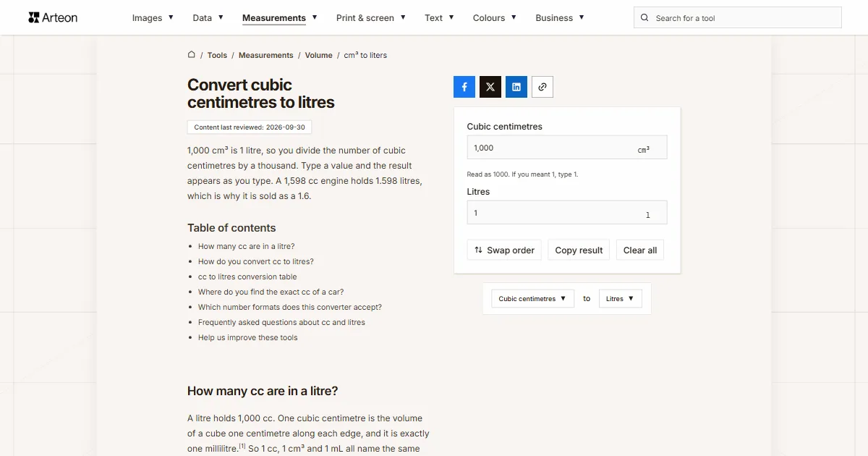
Task: Share page on LinkedIn
Action: [x=516, y=87]
